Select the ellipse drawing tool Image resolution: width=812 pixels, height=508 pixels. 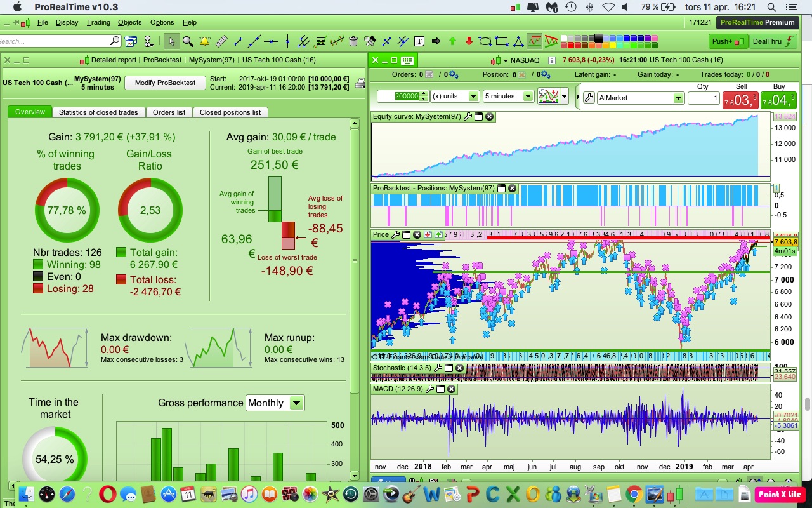485,41
